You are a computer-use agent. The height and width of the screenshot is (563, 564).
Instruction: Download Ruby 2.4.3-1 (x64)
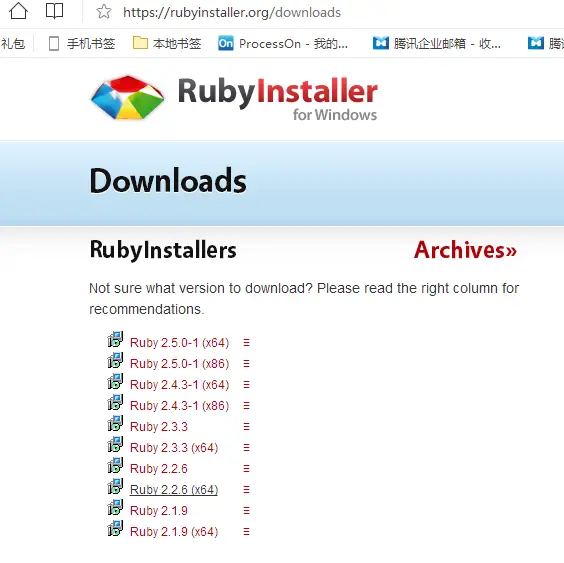tap(179, 385)
